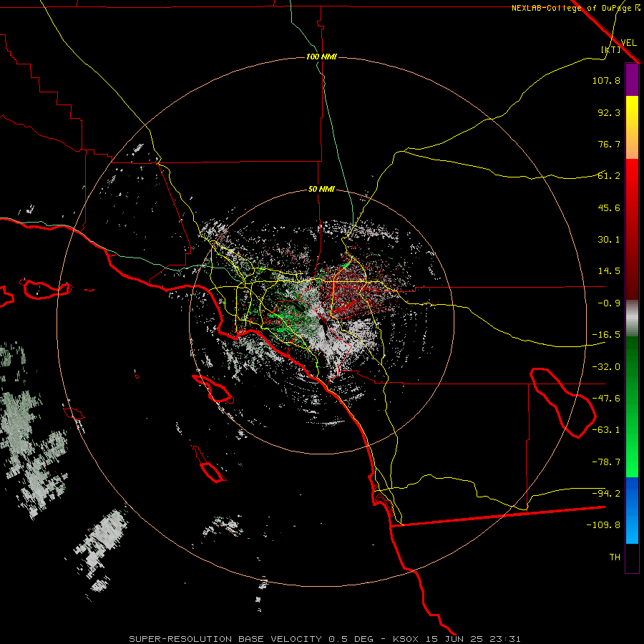Click the 50 NMI range ring label
The height and width of the screenshot is (644, 644).
point(321,190)
